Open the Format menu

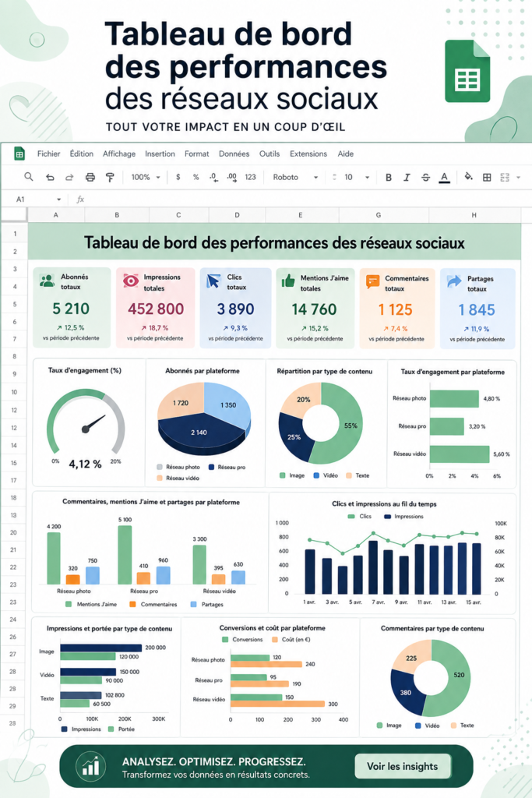[197, 154]
